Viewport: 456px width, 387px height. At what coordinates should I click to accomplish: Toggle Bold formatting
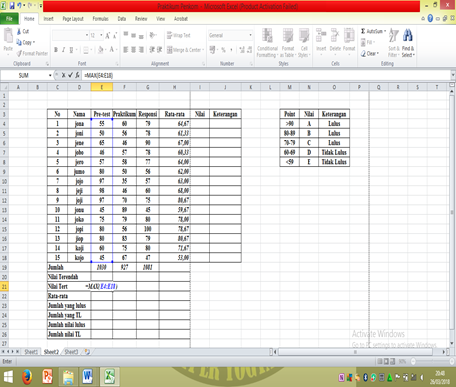(x=56, y=50)
